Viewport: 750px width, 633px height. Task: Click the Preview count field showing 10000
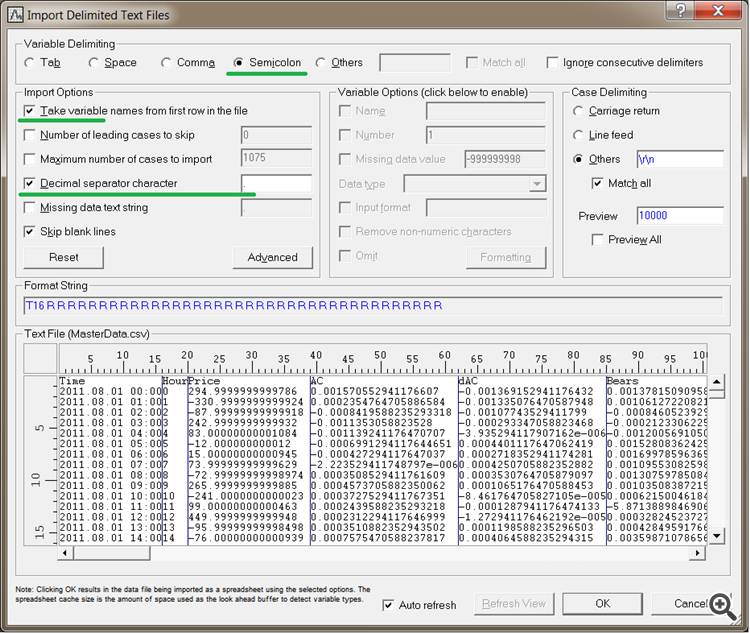(x=680, y=215)
